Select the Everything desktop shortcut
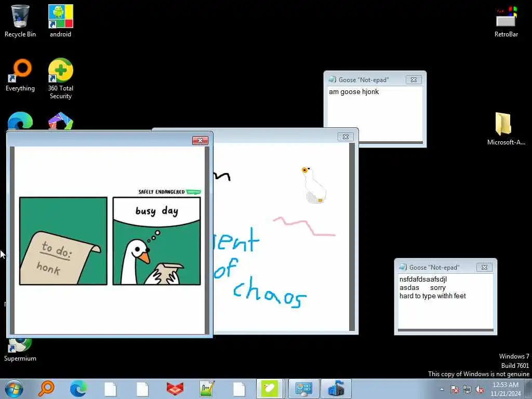Image resolution: width=532 pixels, height=399 pixels. tap(20, 75)
